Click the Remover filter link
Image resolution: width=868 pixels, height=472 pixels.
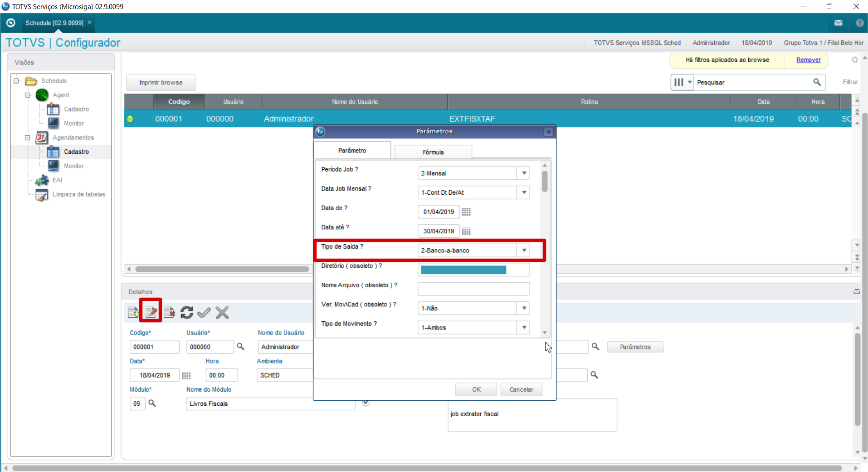click(x=809, y=60)
